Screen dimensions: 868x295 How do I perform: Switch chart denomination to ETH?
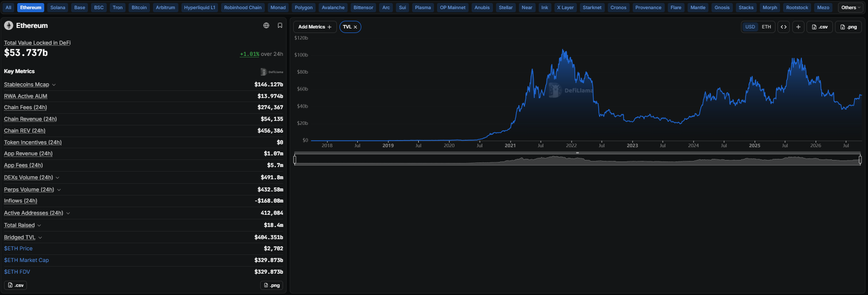766,27
